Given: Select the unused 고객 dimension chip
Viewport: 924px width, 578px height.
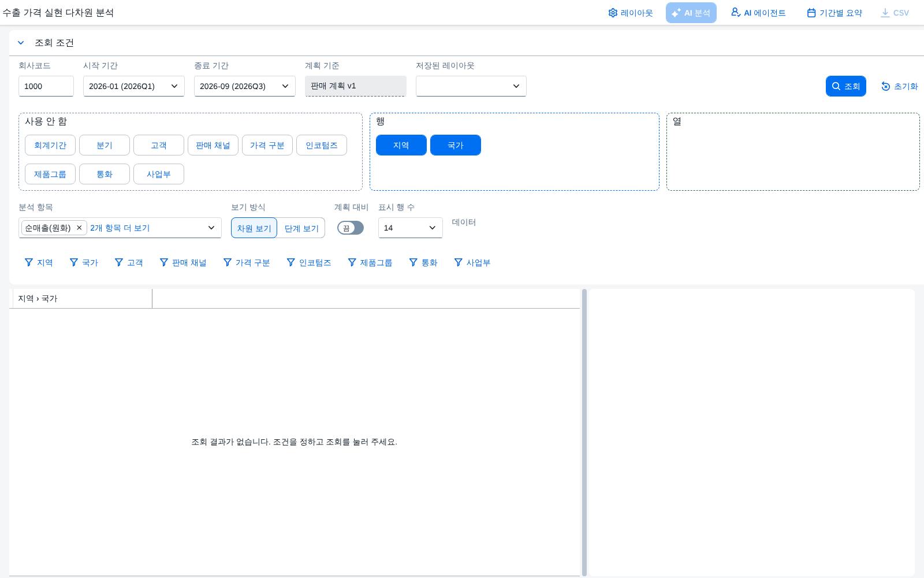Looking at the screenshot, I should click(x=159, y=145).
